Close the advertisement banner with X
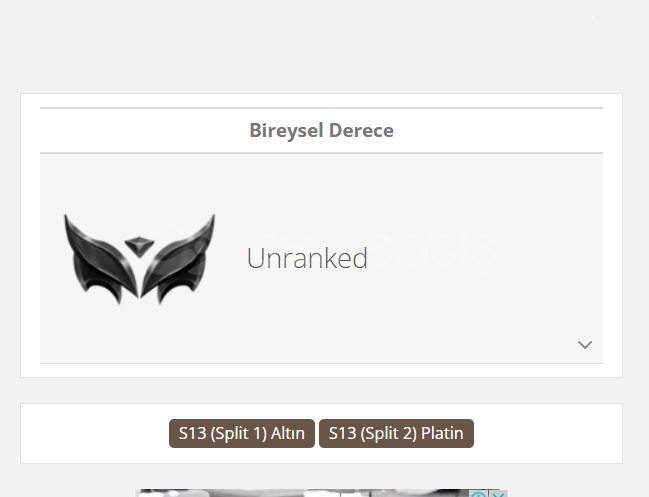 pyautogui.click(x=498, y=494)
